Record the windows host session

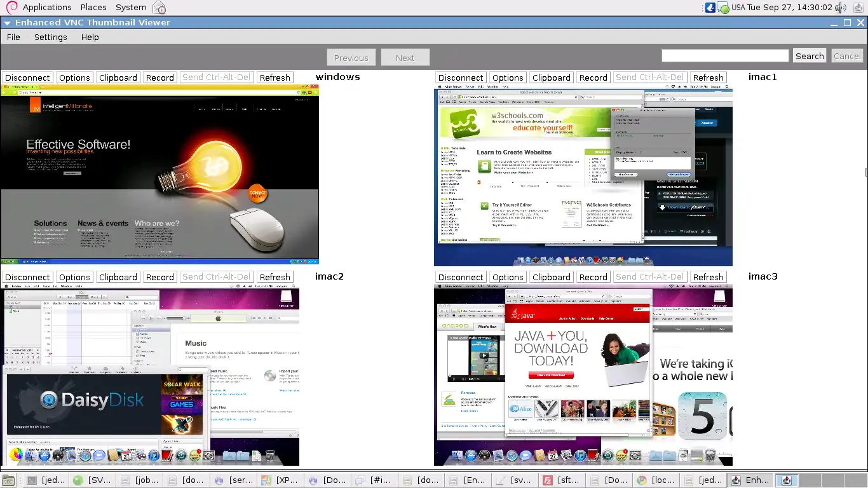click(x=160, y=78)
